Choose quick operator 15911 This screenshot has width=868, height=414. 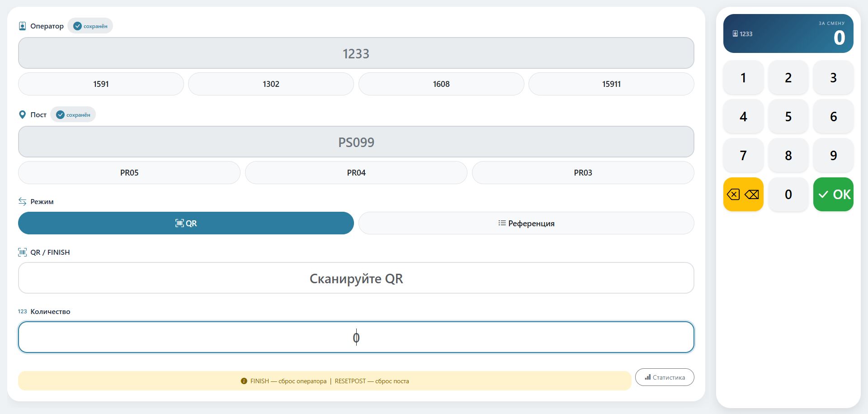[611, 84]
